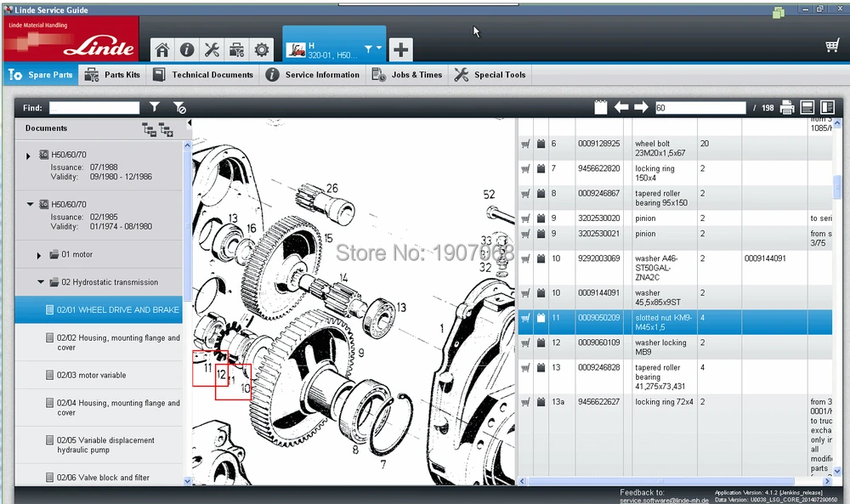Clear the find filter funnel
The width and height of the screenshot is (850, 504).
[x=179, y=107]
